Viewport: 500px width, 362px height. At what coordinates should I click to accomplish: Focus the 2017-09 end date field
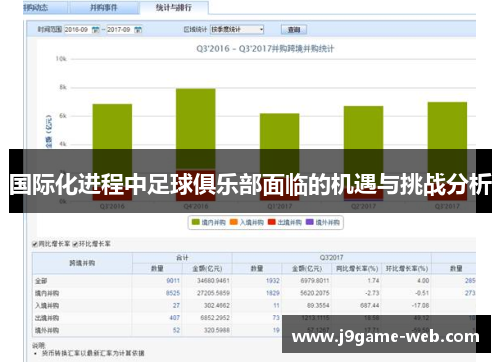click(x=120, y=30)
